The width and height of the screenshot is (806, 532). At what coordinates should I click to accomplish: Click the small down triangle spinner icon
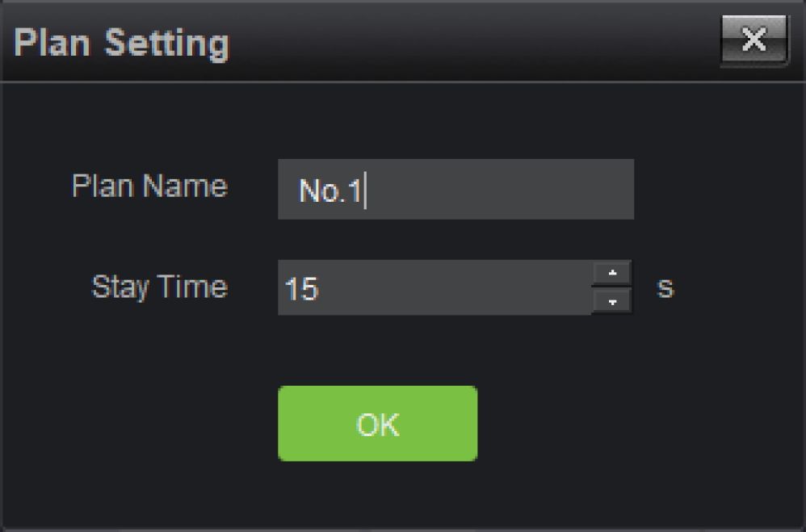(612, 301)
